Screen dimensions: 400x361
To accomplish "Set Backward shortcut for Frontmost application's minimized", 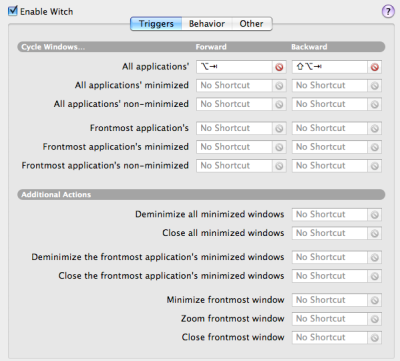I will (x=330, y=147).
